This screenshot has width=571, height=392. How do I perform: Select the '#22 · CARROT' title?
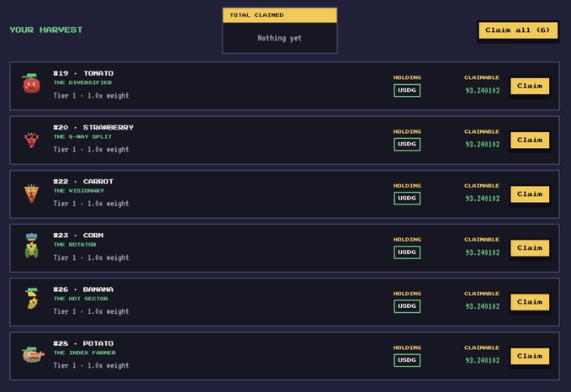[83, 181]
